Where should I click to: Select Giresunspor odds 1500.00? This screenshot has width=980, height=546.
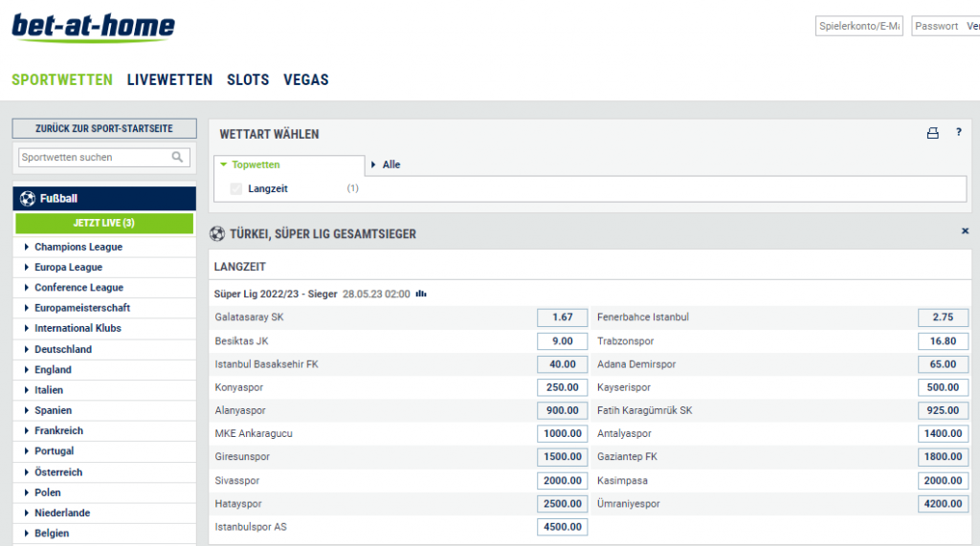563,457
